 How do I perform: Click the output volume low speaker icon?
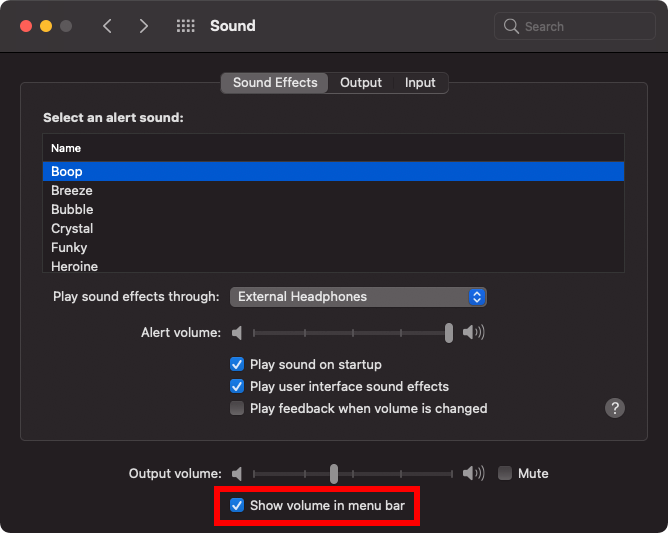[x=237, y=473]
